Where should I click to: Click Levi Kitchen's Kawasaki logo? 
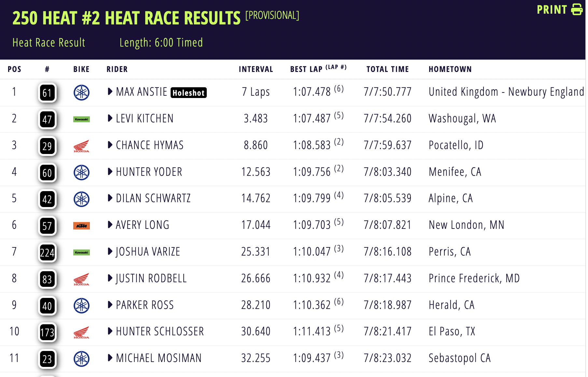coord(81,119)
